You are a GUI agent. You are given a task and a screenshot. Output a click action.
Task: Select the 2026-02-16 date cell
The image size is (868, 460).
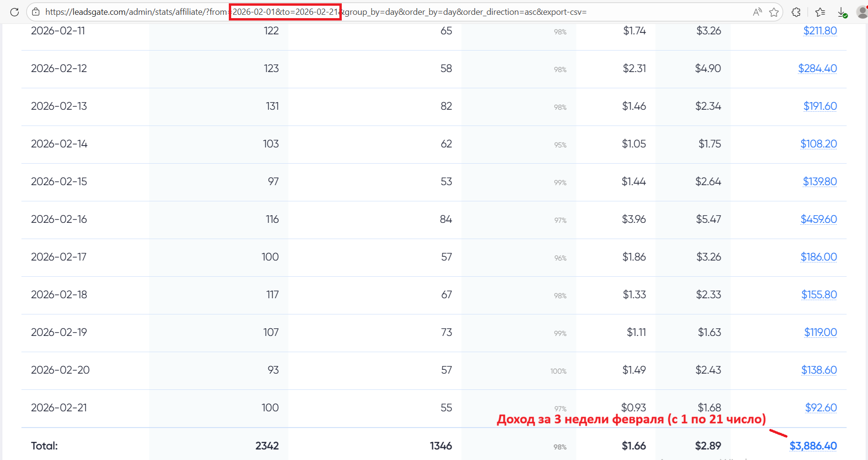(x=59, y=219)
